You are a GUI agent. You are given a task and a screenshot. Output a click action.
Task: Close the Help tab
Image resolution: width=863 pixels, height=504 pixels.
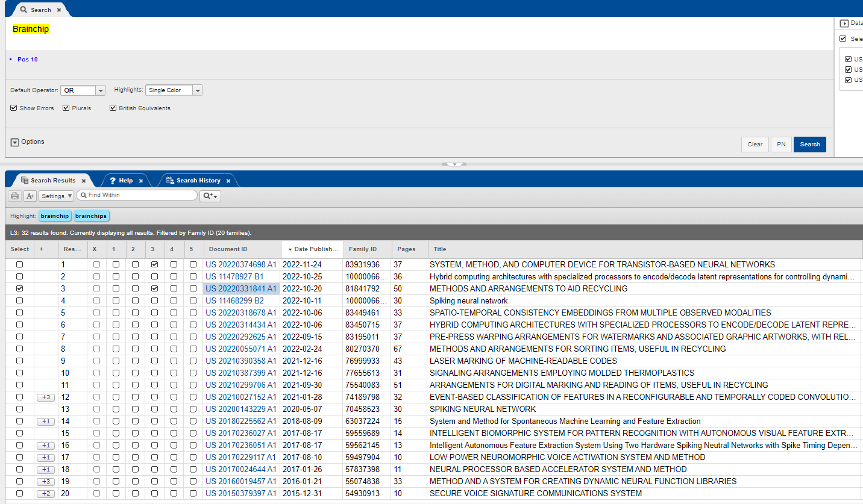pyautogui.click(x=140, y=181)
